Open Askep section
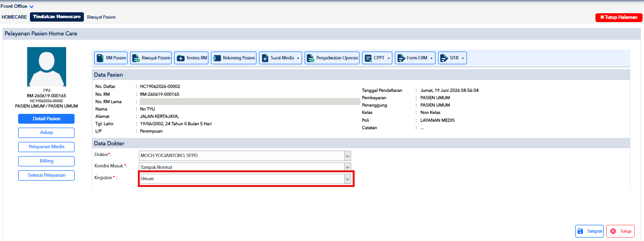The height and width of the screenshot is (241, 644). click(x=46, y=133)
